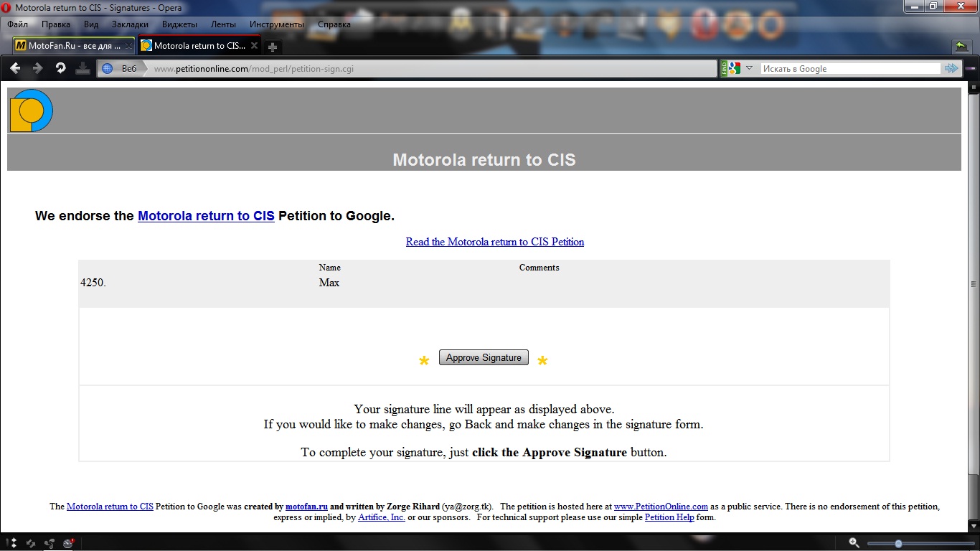Toggle panels icon in status bar
This screenshot has height=551, width=980.
(11, 543)
